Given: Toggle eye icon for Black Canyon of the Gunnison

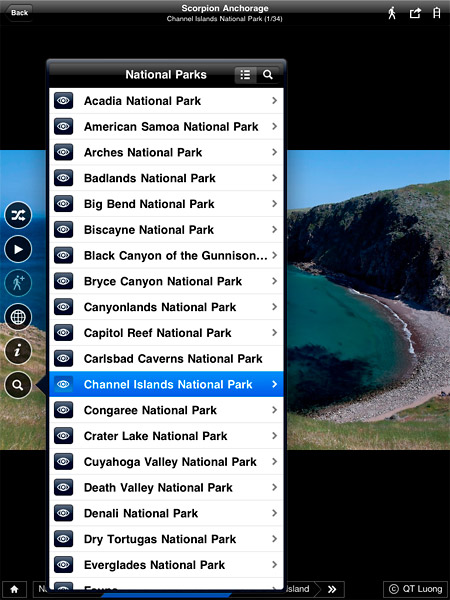Looking at the screenshot, I should click(64, 255).
